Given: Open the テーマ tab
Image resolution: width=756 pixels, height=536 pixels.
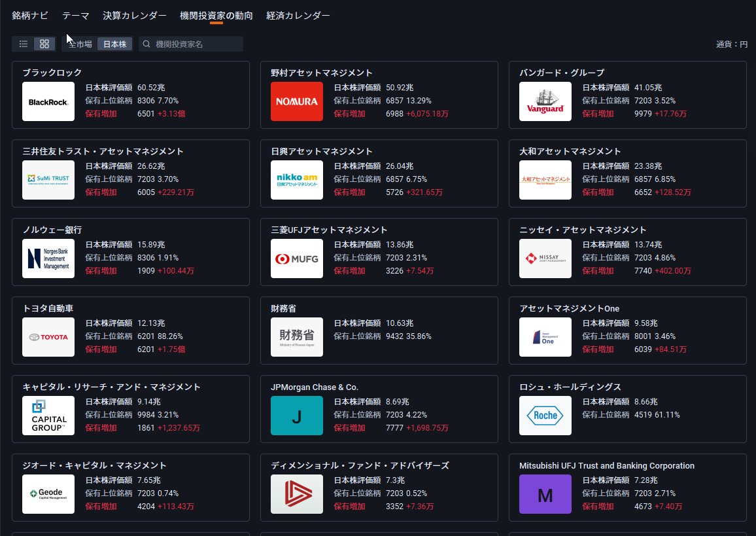Looking at the screenshot, I should click(x=76, y=16).
